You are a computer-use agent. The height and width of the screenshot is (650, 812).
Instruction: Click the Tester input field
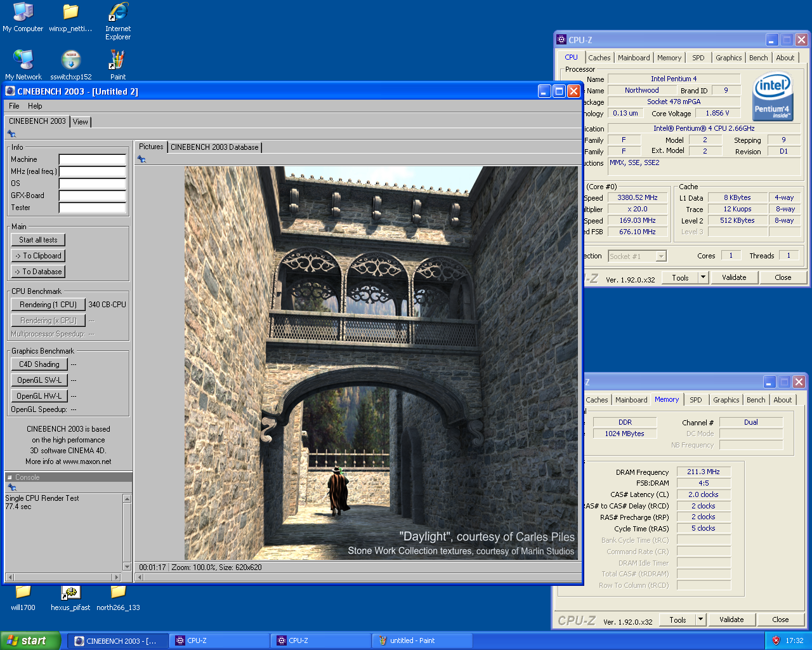pos(93,208)
